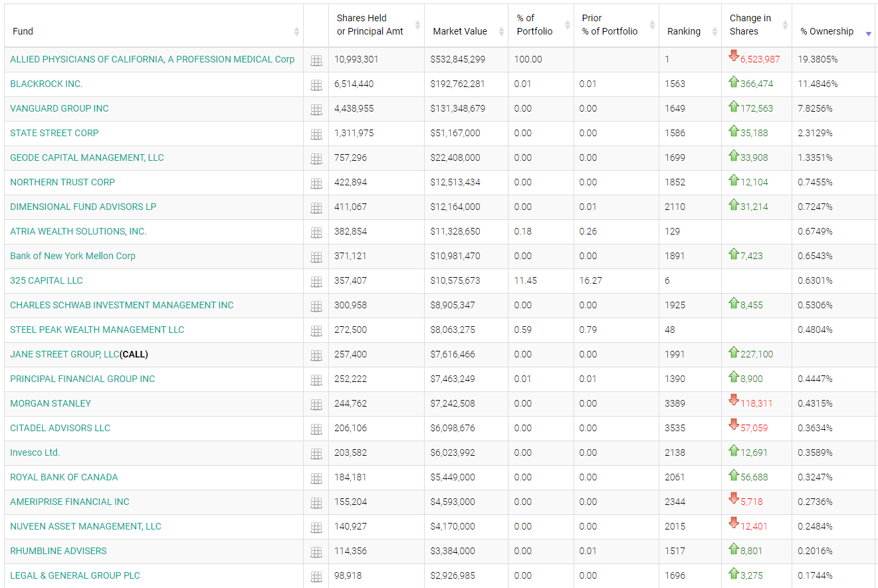Image resolution: width=878 pixels, height=588 pixels.
Task: Select shares held value 6,514,440
Action: [354, 84]
